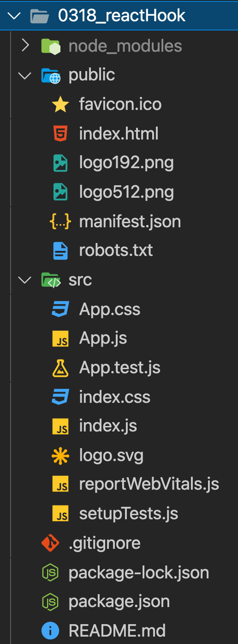Screen dimensions: 238x644
Task: Click the 0318_reactHook folder icon
Action: (40, 16)
